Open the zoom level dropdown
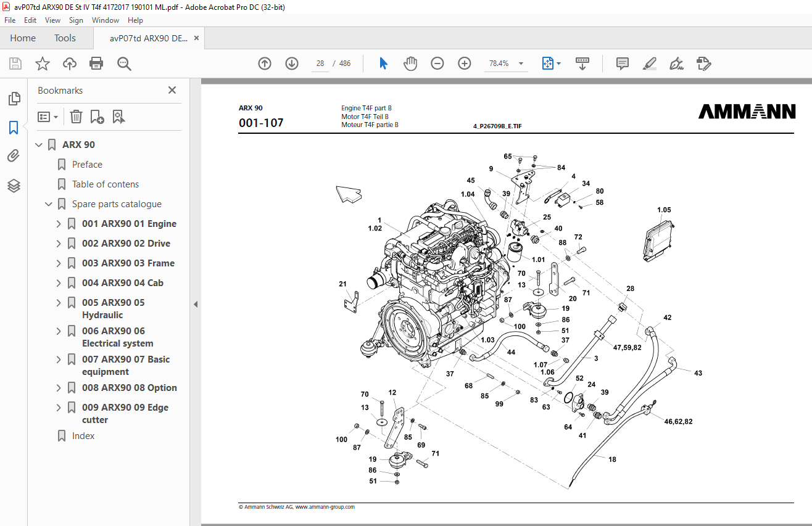 pyautogui.click(x=521, y=64)
